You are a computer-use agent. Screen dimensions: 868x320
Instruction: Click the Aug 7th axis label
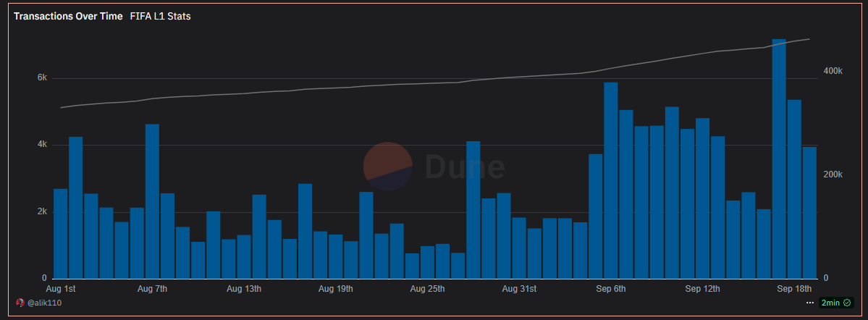(152, 289)
